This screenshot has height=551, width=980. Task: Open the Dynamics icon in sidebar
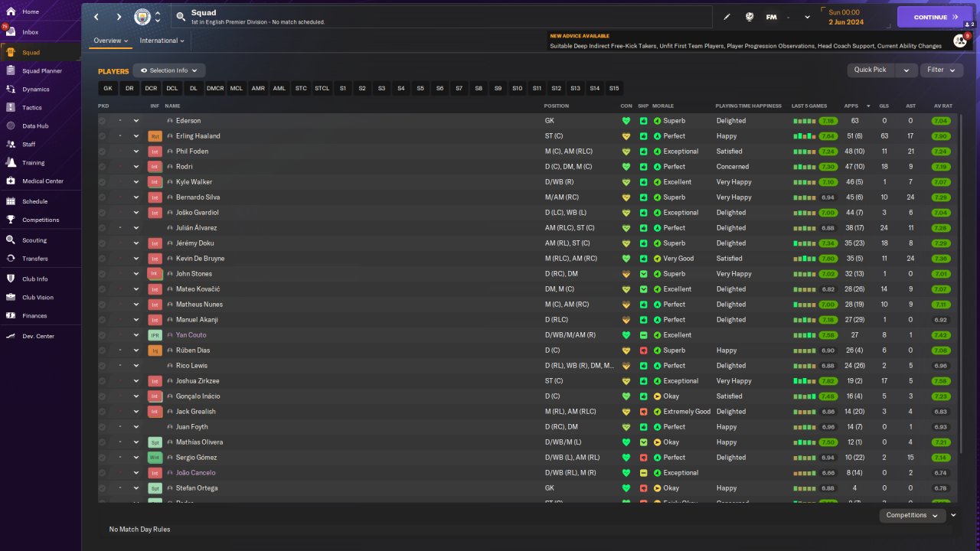click(11, 89)
